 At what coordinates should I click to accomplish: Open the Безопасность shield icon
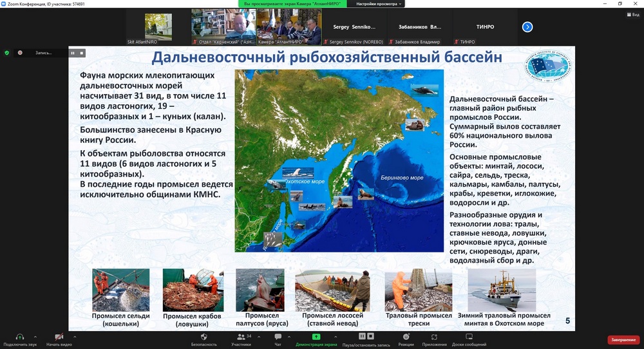coord(204,337)
